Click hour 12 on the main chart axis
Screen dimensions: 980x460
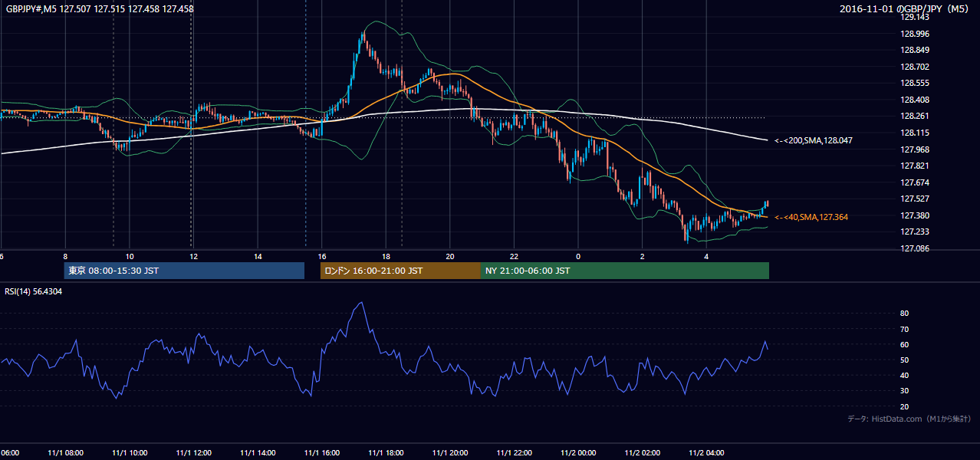point(193,256)
